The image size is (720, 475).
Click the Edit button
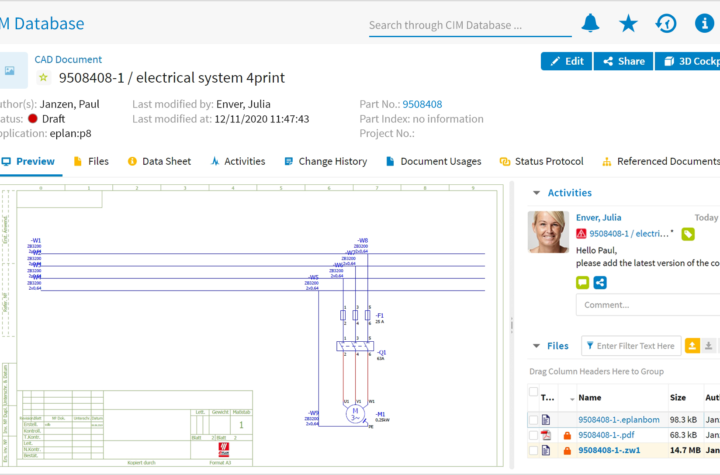coord(567,61)
